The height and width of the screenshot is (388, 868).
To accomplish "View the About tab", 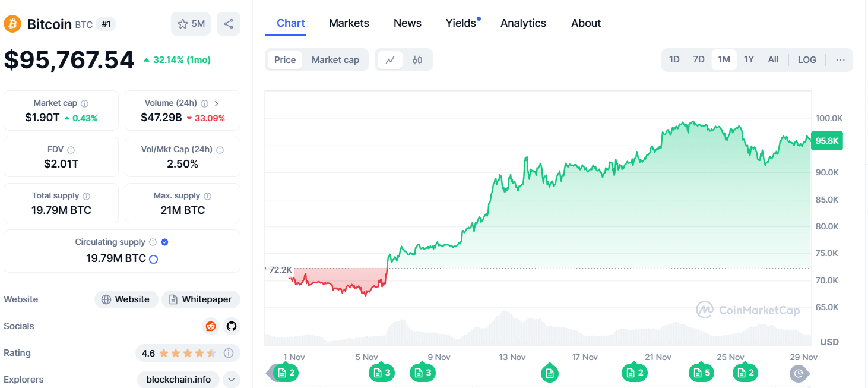I will (586, 23).
